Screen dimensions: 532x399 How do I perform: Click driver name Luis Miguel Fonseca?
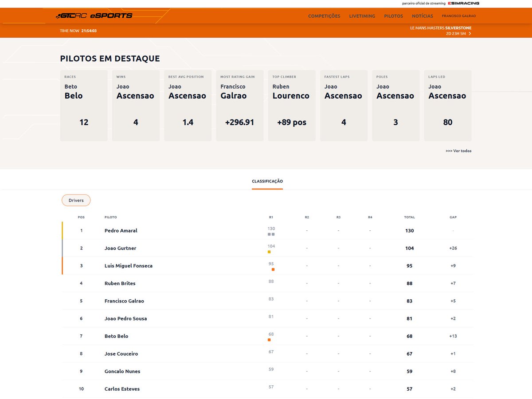coord(129,266)
